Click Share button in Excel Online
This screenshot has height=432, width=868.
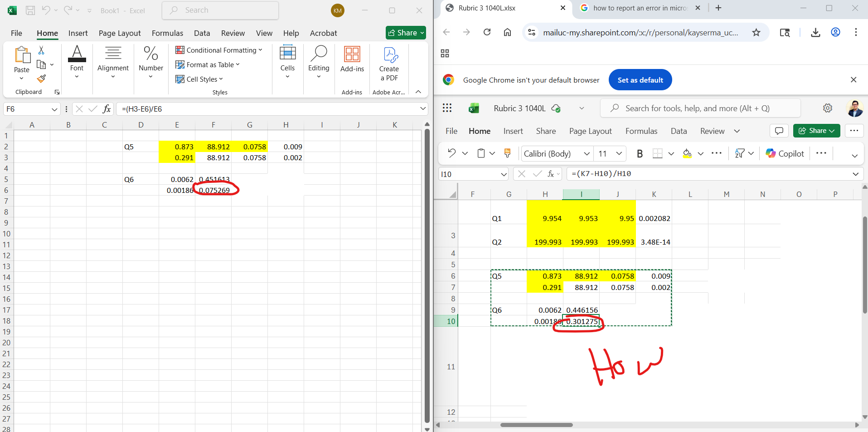pos(816,131)
